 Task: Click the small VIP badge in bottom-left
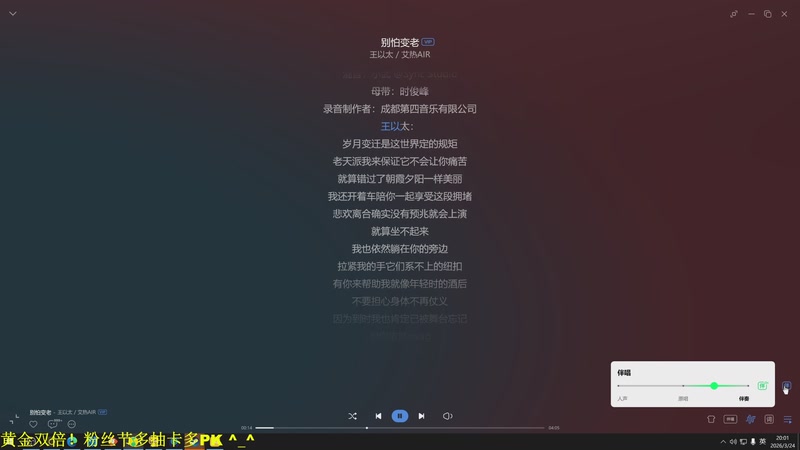click(x=103, y=412)
